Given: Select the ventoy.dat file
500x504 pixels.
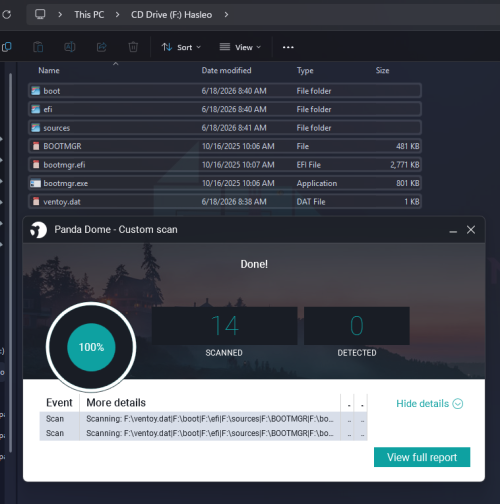Looking at the screenshot, I should (225, 201).
